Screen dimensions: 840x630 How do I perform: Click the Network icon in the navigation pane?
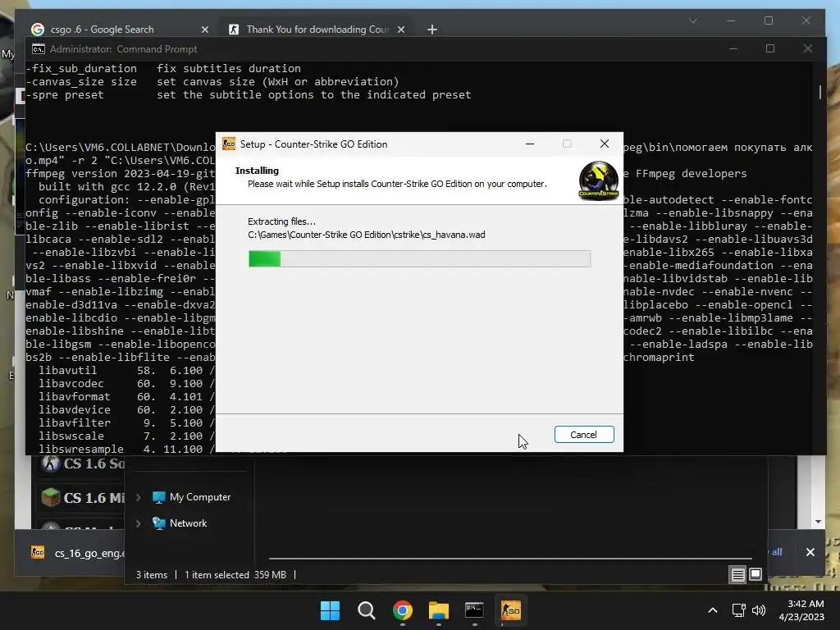pos(158,523)
